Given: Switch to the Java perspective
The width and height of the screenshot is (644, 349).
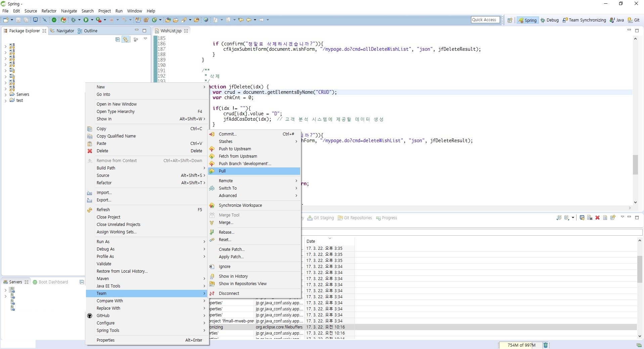Looking at the screenshot, I should 617,20.
